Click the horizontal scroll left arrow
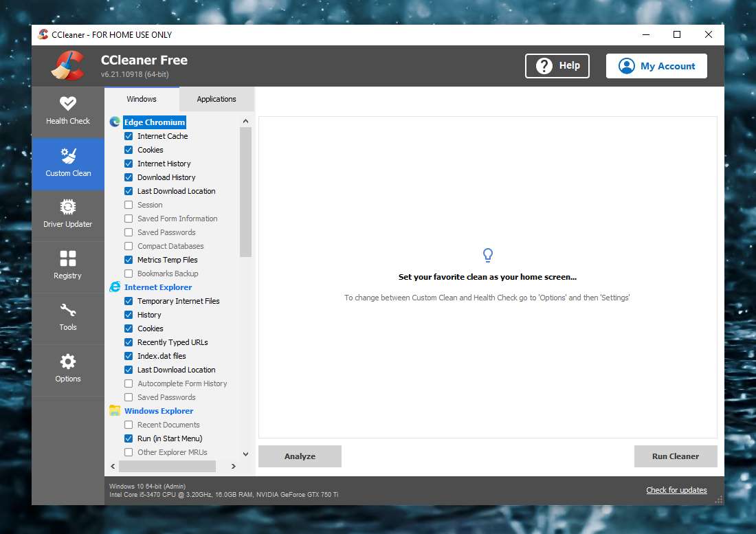This screenshot has width=756, height=534. [x=113, y=466]
